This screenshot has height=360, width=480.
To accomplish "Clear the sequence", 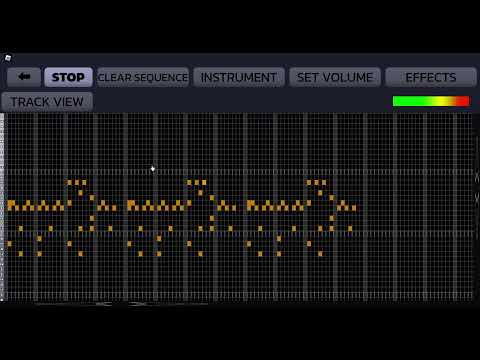I will click(x=143, y=77).
